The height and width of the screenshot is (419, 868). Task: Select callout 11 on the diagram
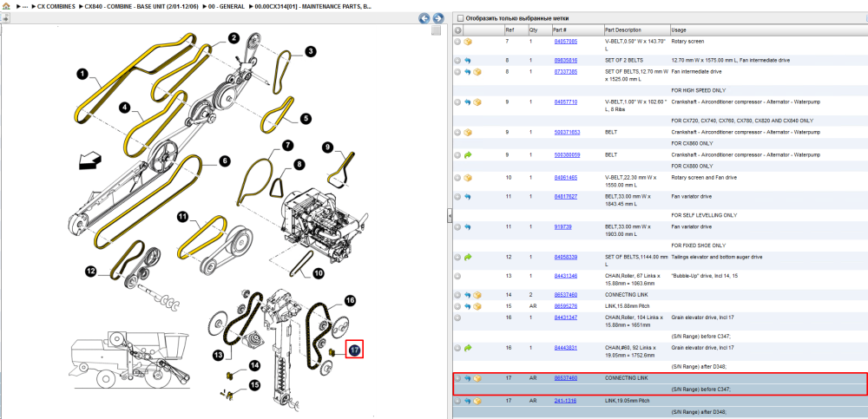coord(182,216)
